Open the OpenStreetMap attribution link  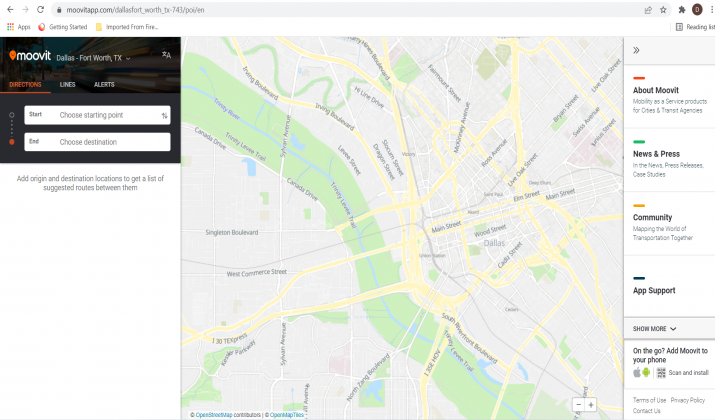click(214, 415)
